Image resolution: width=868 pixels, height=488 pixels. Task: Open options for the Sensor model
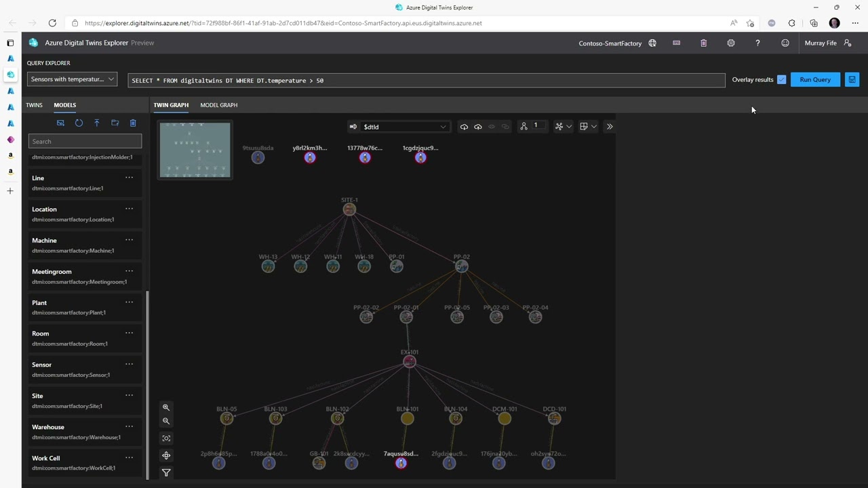pos(129,365)
